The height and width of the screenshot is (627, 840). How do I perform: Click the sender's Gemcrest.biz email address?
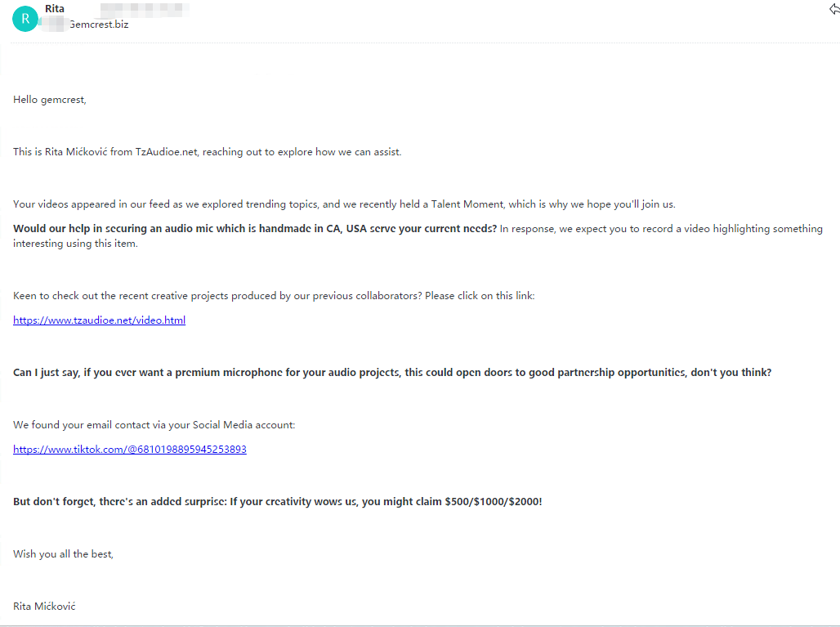pyautogui.click(x=98, y=24)
